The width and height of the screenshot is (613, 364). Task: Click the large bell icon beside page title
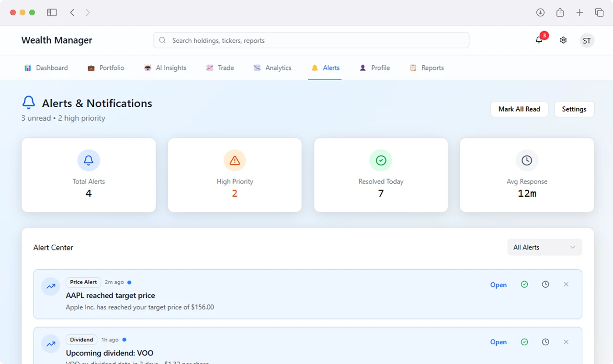(29, 102)
